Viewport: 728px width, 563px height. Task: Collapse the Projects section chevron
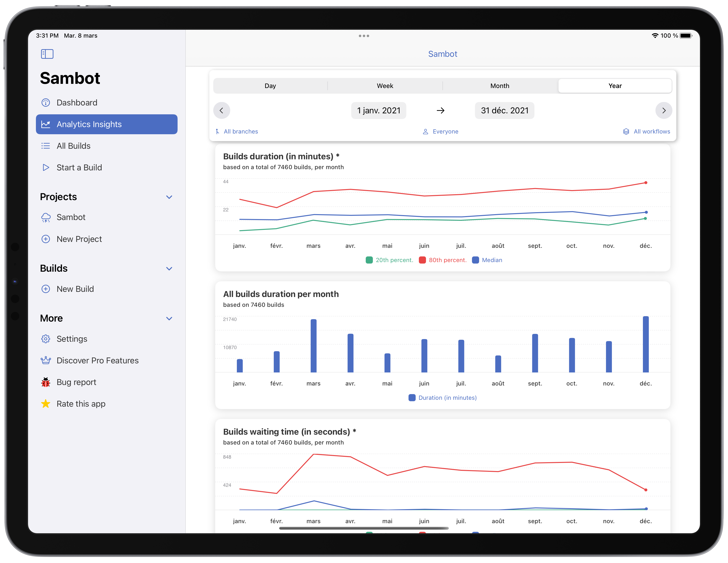[169, 197]
